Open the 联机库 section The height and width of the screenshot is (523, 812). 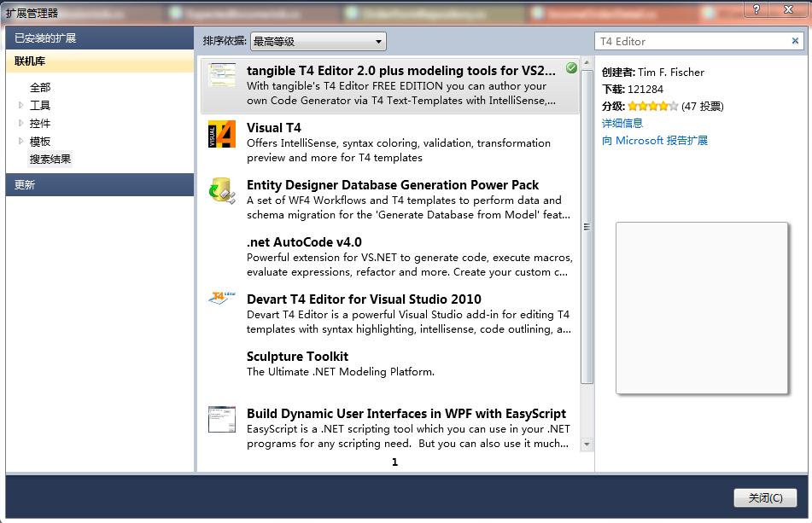click(x=99, y=61)
